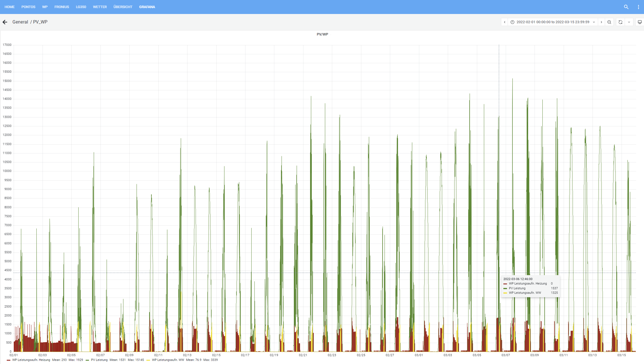Click the 03/07 x-axis date label
The height and width of the screenshot is (364, 644).
[x=506, y=355]
